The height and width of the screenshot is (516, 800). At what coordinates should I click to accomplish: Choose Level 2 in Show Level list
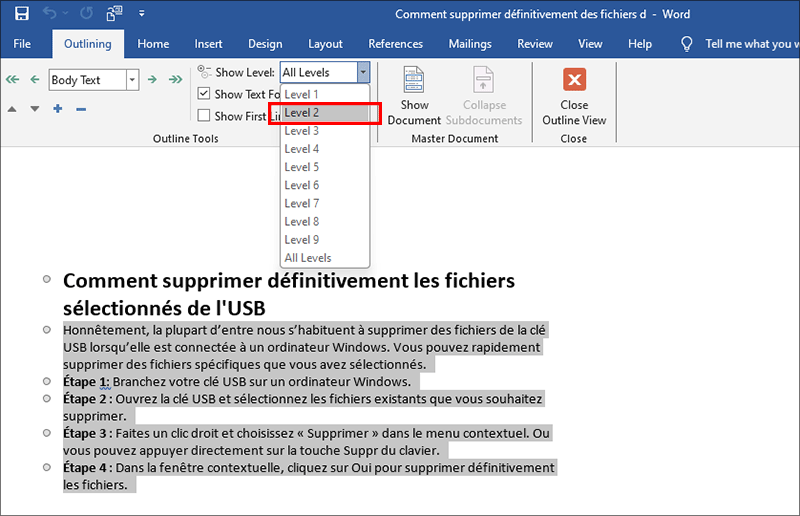[x=324, y=113]
